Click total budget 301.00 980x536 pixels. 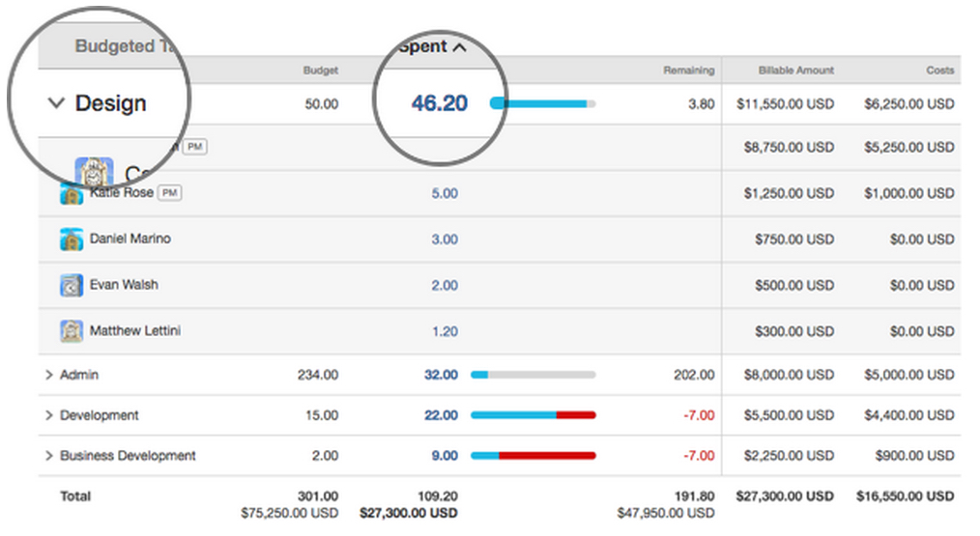pos(318,496)
